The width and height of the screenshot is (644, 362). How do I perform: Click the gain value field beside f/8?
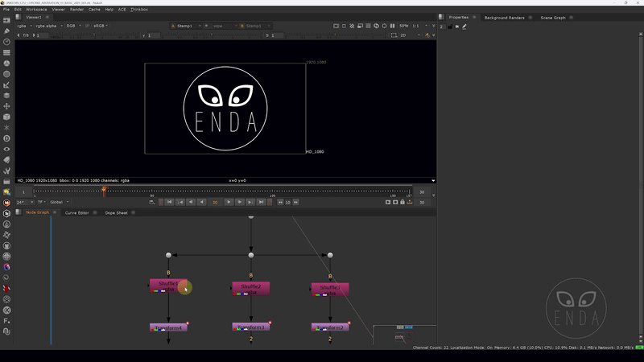click(x=43, y=35)
